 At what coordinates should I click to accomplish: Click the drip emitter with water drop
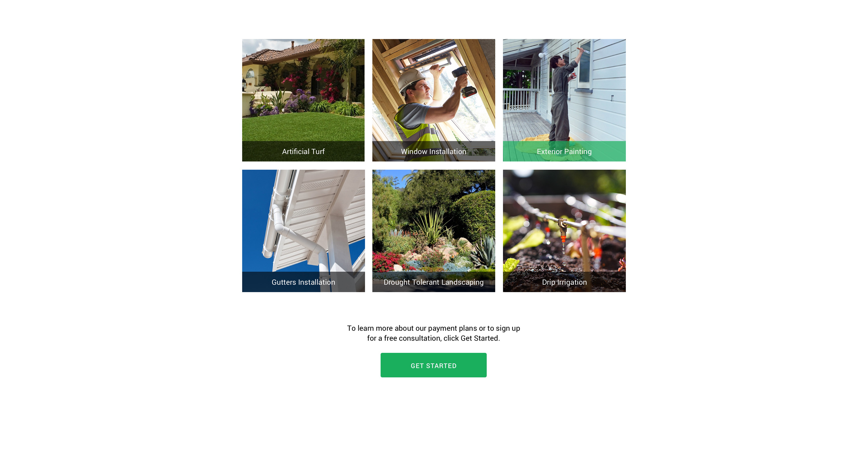click(x=563, y=236)
